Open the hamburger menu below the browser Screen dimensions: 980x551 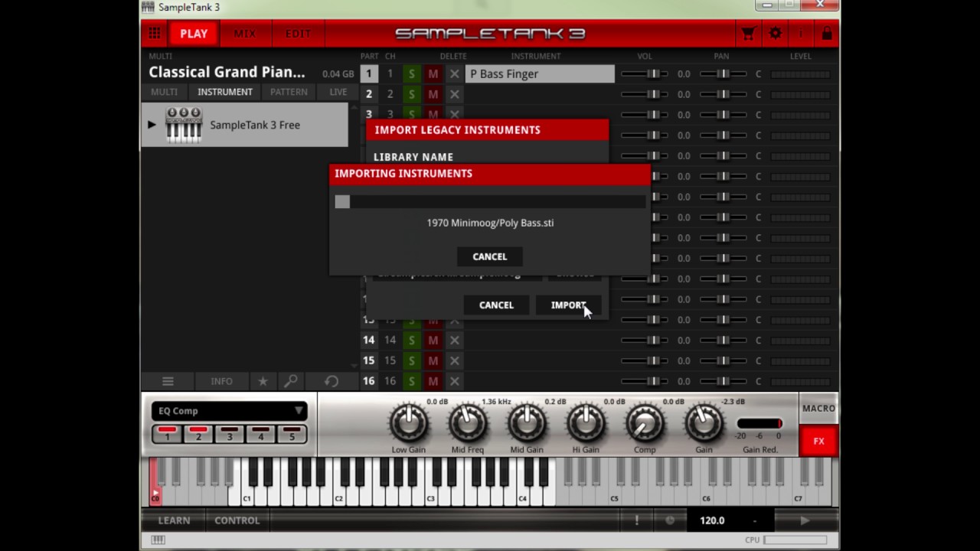coord(168,381)
